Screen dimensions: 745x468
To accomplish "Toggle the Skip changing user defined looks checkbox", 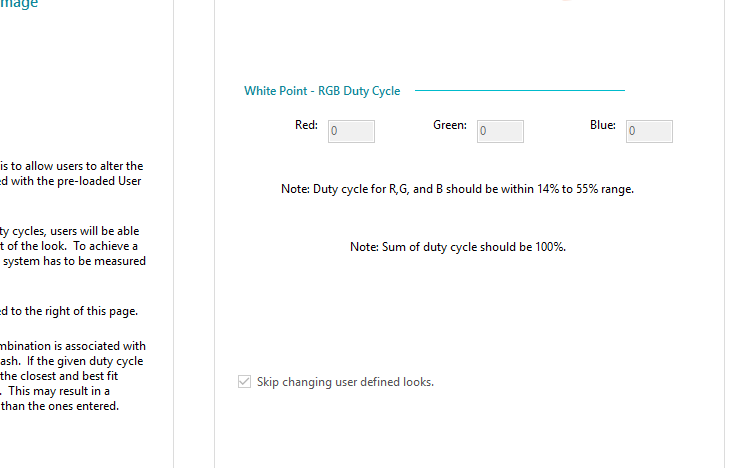I will (x=244, y=382).
